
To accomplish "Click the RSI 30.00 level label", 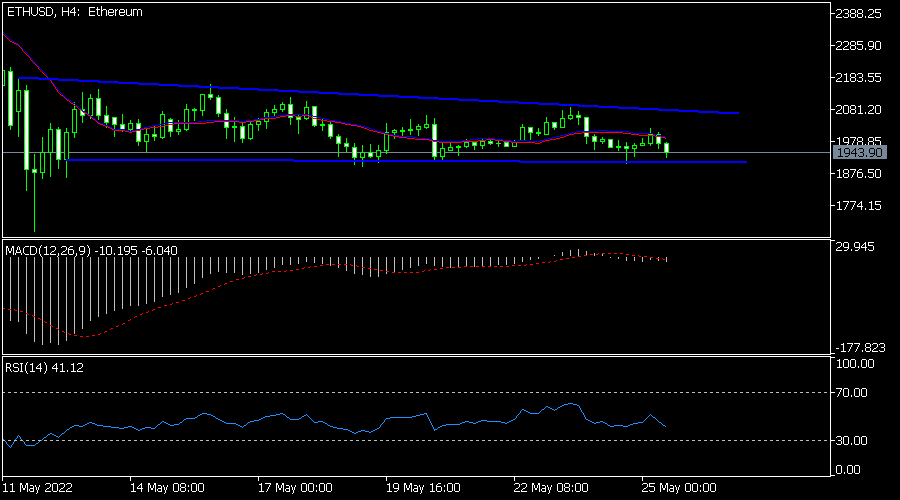I will click(851, 440).
